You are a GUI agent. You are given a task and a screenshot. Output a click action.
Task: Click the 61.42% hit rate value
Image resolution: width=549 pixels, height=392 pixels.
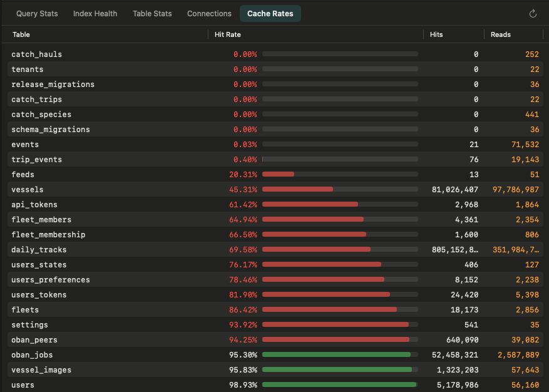243,205
